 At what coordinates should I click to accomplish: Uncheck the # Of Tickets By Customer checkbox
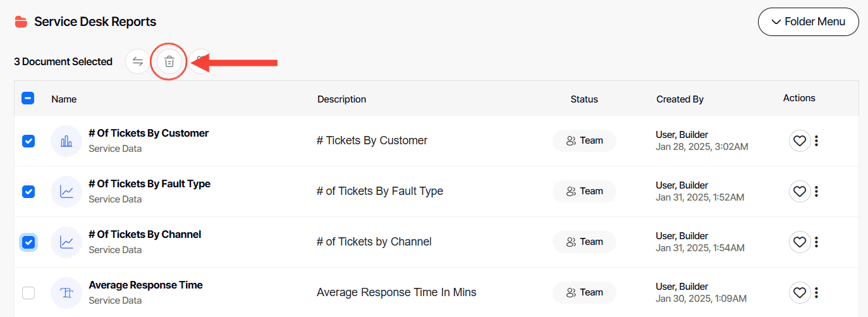28,140
